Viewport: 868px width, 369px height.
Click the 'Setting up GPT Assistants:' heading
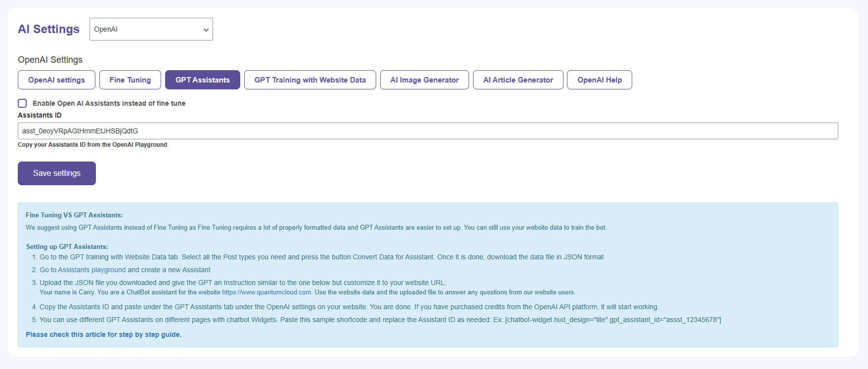click(x=67, y=246)
